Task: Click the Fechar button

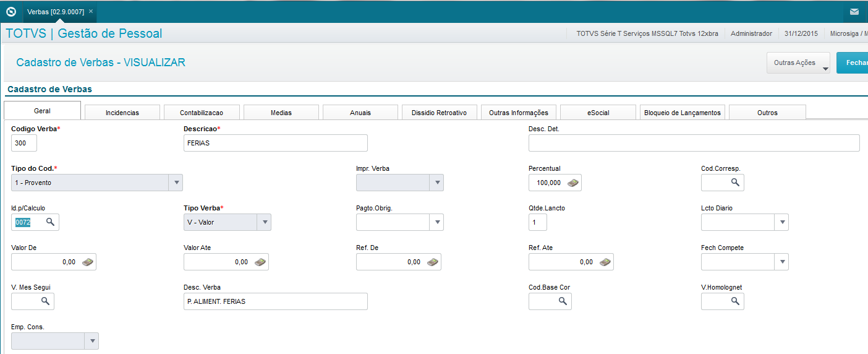Action: point(853,63)
